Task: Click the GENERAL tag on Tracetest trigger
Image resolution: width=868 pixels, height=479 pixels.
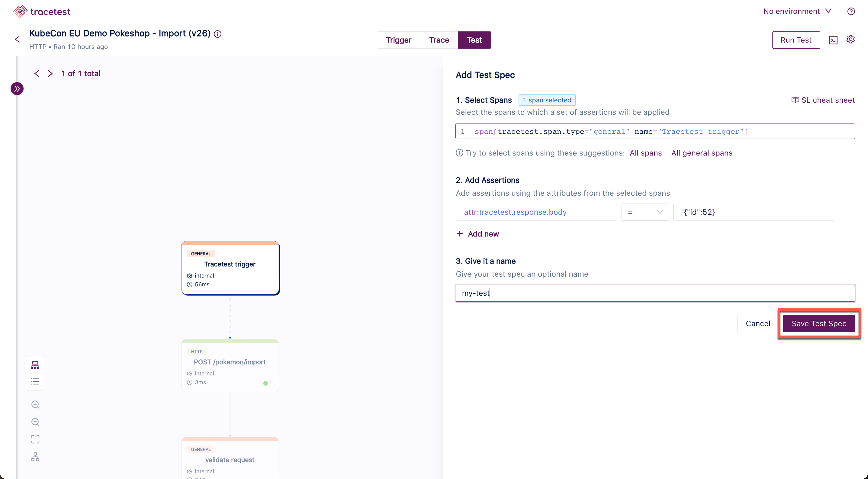Action: (x=201, y=254)
